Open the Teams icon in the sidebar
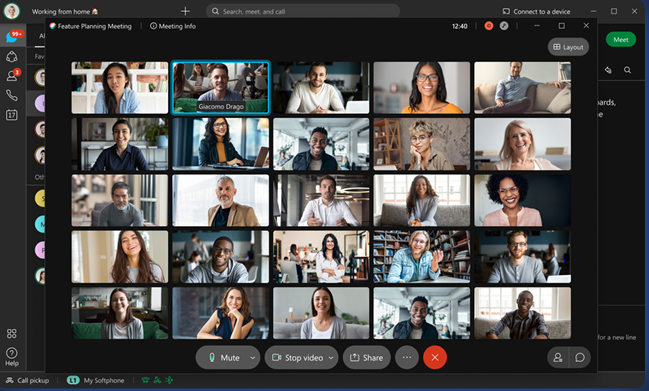The image size is (649, 391). [12, 56]
